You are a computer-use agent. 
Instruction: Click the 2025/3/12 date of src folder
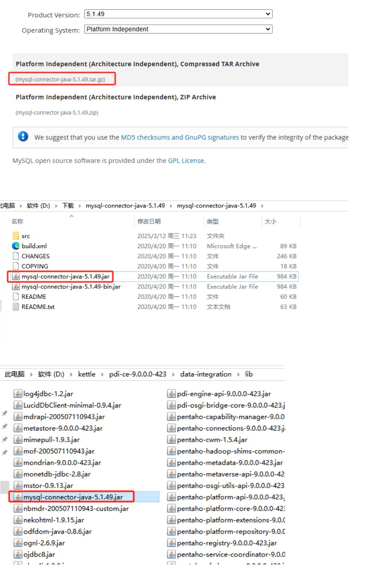(x=167, y=236)
